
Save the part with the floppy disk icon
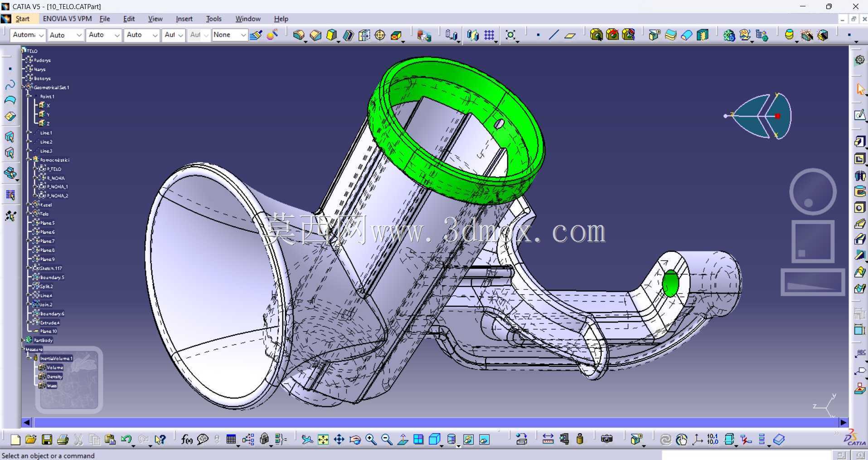(47, 440)
